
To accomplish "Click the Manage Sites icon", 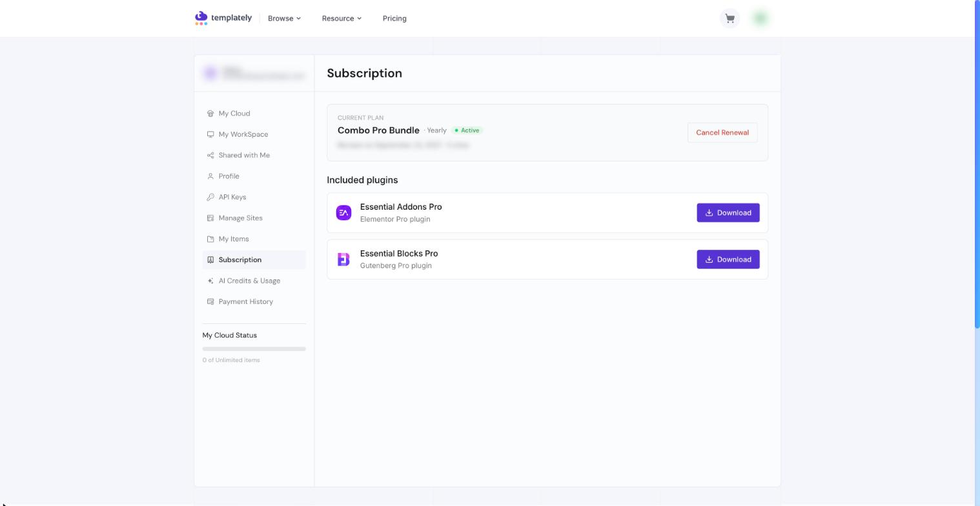I will [x=210, y=218].
